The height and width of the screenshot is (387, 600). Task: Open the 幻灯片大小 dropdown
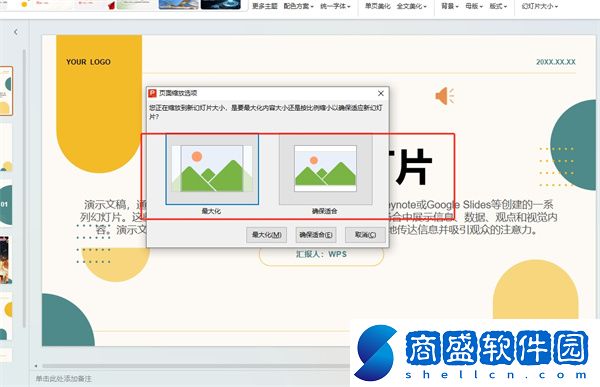(540, 6)
